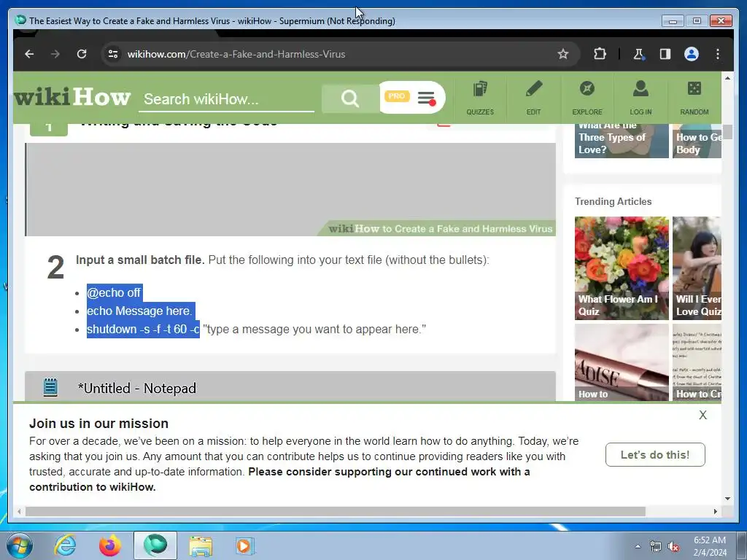View site information icon in address bar
The image size is (747, 560).
coord(113,54)
